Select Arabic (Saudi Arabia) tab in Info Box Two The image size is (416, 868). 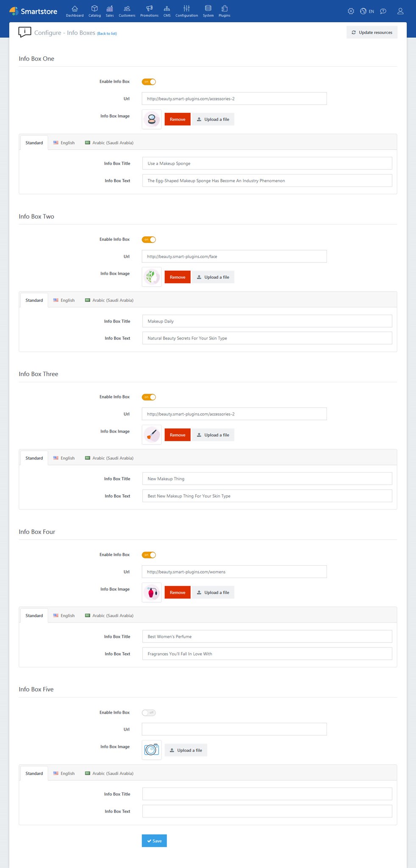pyautogui.click(x=109, y=300)
